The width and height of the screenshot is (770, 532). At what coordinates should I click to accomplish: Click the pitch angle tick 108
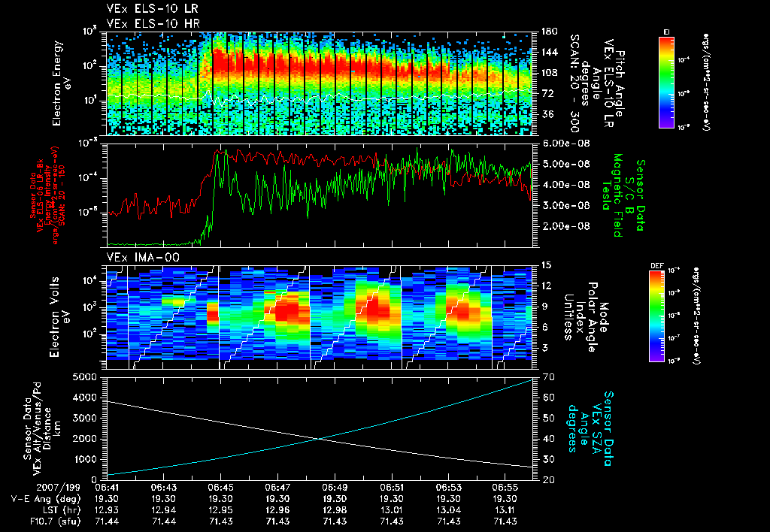point(549,73)
